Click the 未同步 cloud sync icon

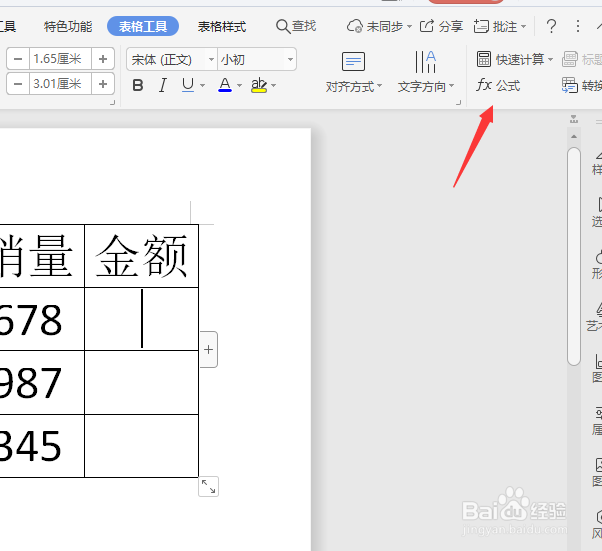pyautogui.click(x=354, y=26)
